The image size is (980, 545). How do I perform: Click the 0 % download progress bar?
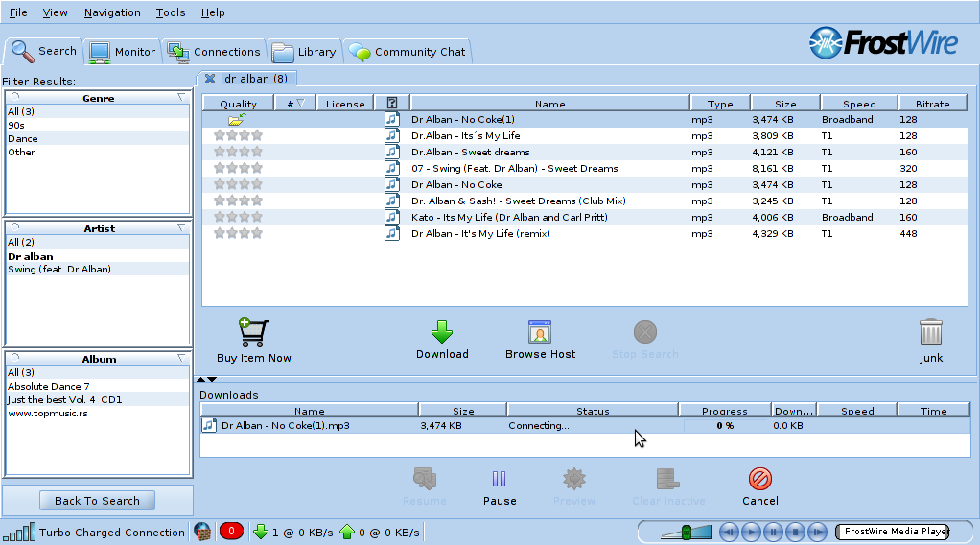click(725, 425)
